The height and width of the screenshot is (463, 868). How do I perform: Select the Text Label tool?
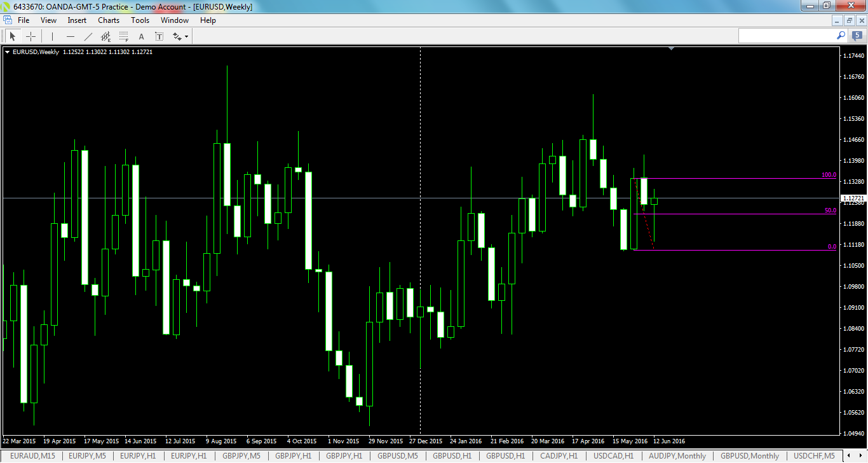[x=159, y=36]
